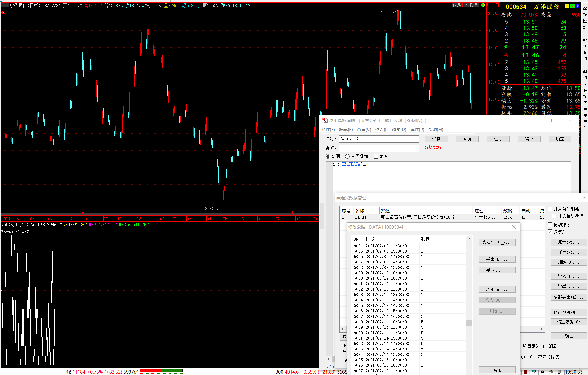Enable the 开机自动运行 checkbox
588x375 pixels.
(x=554, y=216)
